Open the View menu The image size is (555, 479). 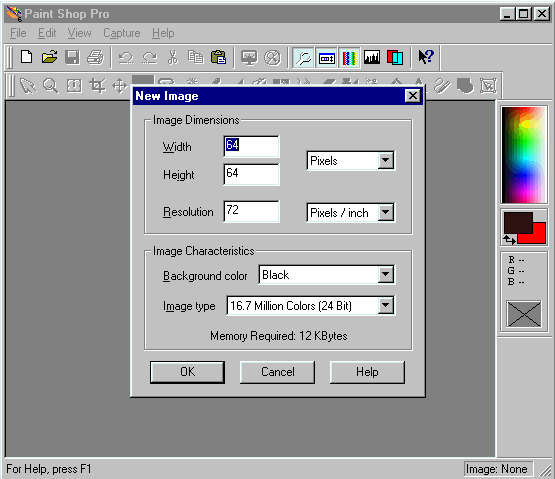pyautogui.click(x=79, y=33)
